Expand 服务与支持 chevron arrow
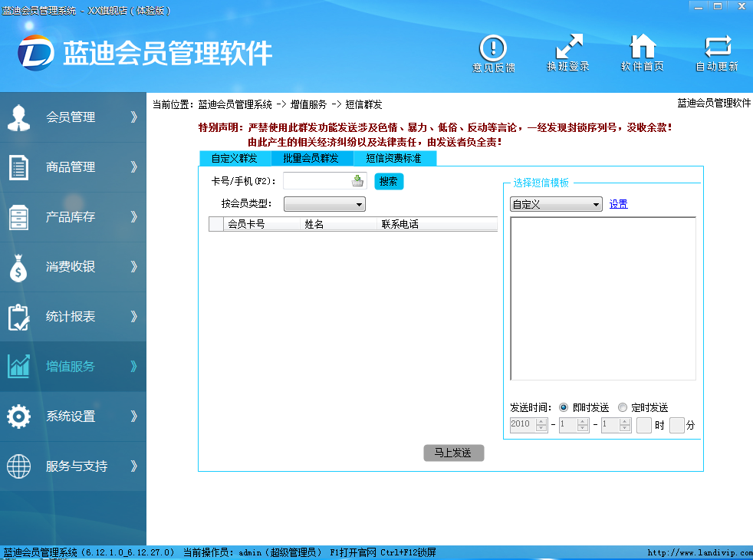 click(134, 466)
